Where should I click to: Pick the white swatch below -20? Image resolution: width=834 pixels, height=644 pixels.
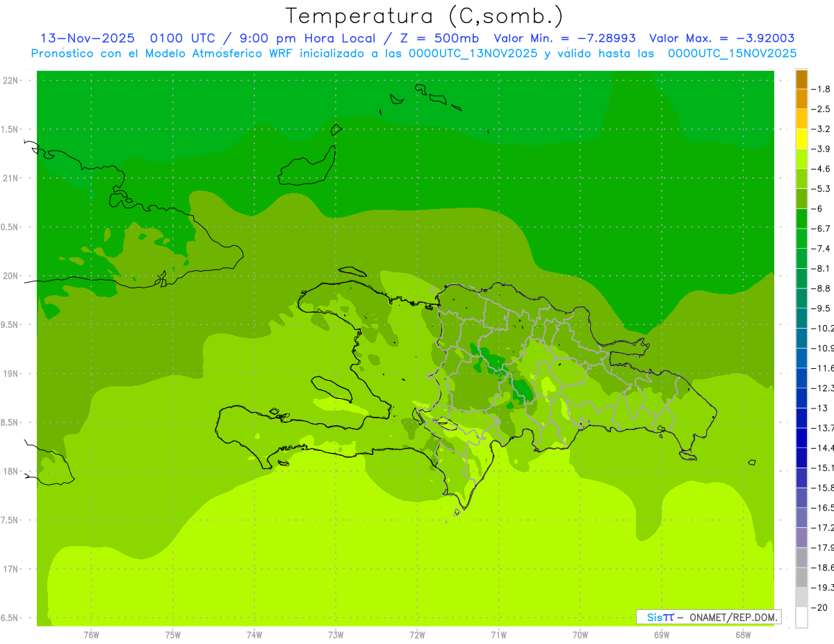[x=801, y=618]
